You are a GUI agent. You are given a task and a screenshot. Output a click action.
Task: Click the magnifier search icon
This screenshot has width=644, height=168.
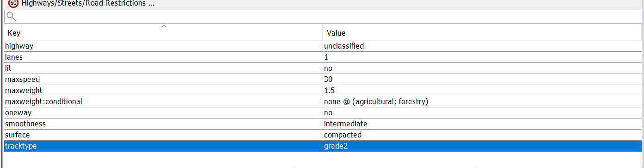[12, 17]
